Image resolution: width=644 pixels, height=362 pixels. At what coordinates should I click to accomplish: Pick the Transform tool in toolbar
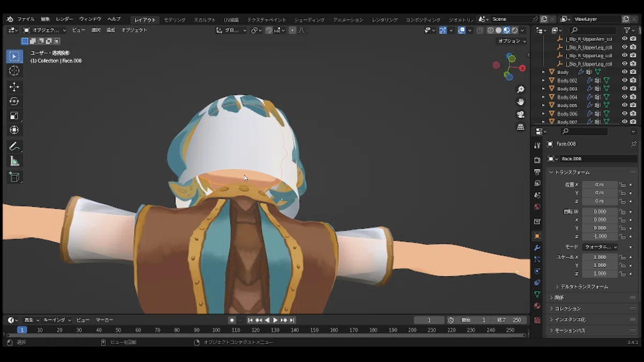tap(14, 130)
